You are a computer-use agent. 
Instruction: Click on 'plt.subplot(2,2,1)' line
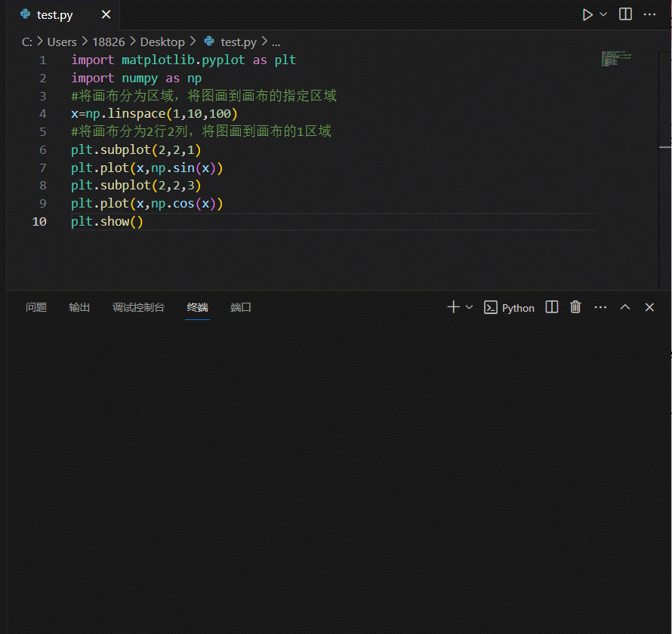136,150
